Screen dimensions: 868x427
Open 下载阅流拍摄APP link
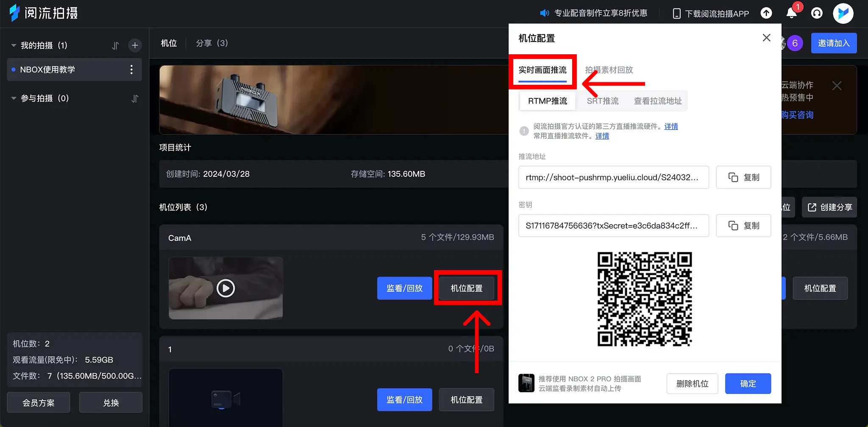(x=711, y=14)
